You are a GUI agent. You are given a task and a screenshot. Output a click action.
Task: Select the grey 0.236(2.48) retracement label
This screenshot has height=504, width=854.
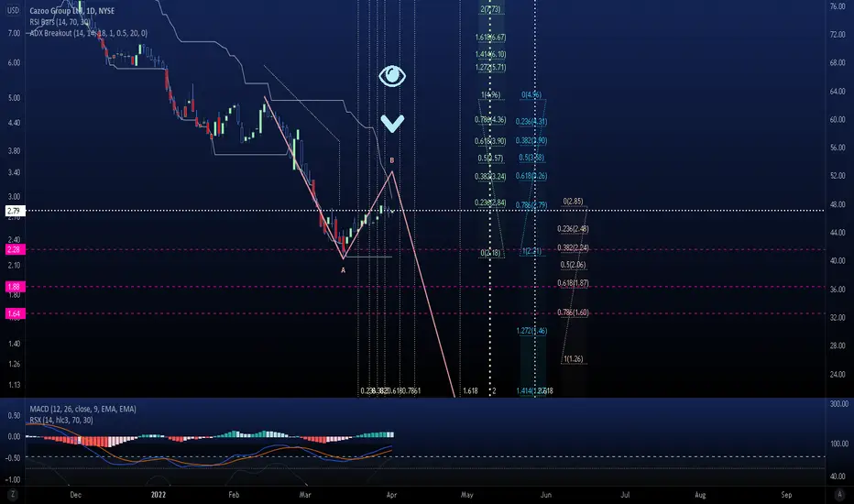[x=573, y=228]
